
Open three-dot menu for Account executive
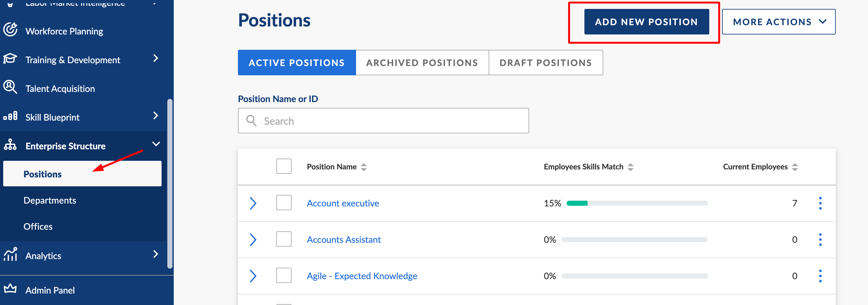(x=820, y=203)
